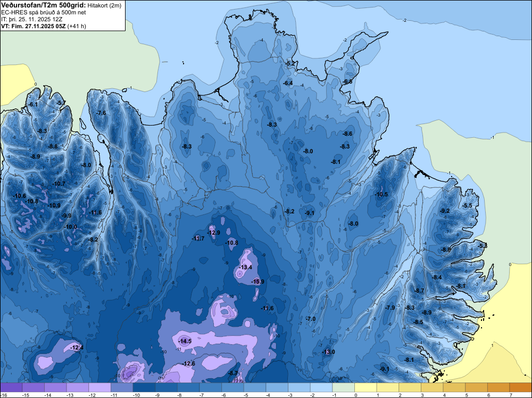Click the -12.9 temperature label
Viewport: 532px width, 398px height.
coord(214,233)
